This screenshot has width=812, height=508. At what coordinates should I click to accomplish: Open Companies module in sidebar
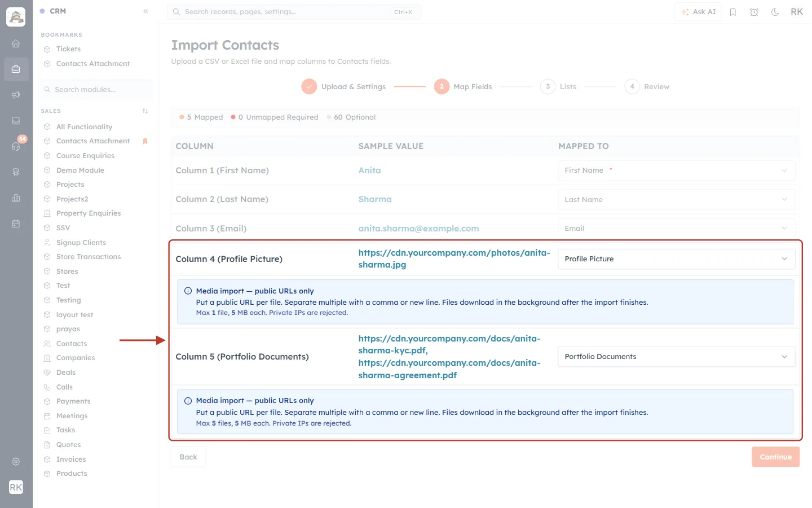coord(76,358)
